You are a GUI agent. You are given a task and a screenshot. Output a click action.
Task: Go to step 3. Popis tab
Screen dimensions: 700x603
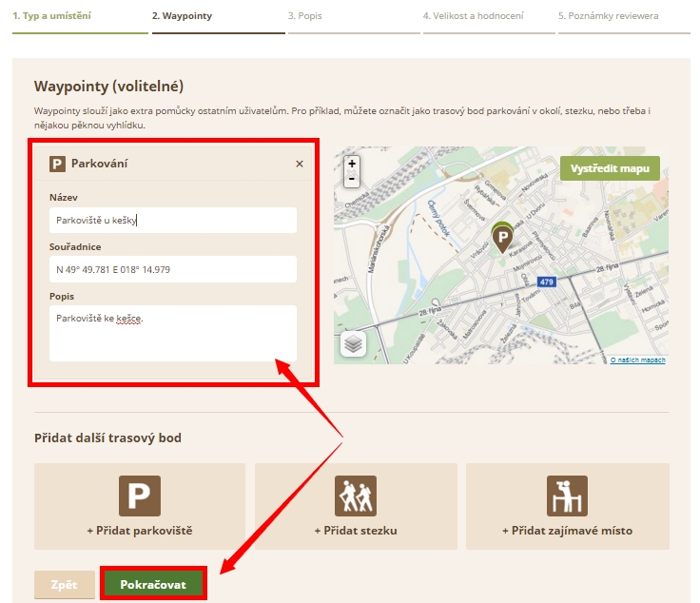pyautogui.click(x=305, y=16)
